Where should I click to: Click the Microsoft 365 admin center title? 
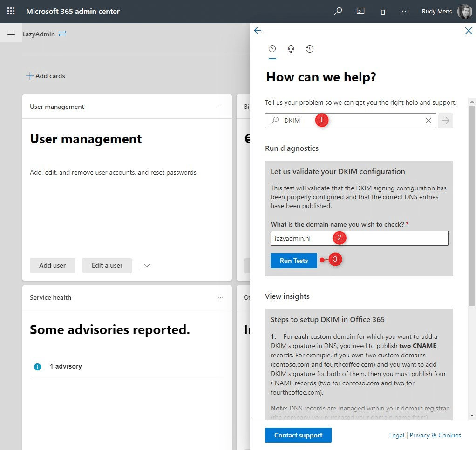tap(73, 11)
